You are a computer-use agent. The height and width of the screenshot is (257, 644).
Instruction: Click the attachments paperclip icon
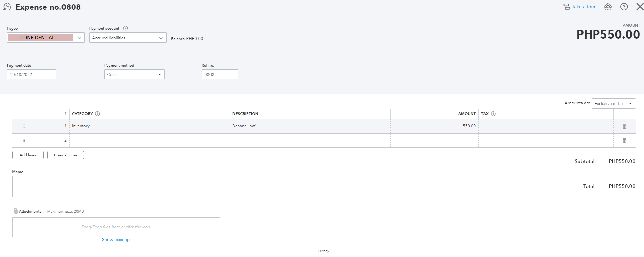16,211
